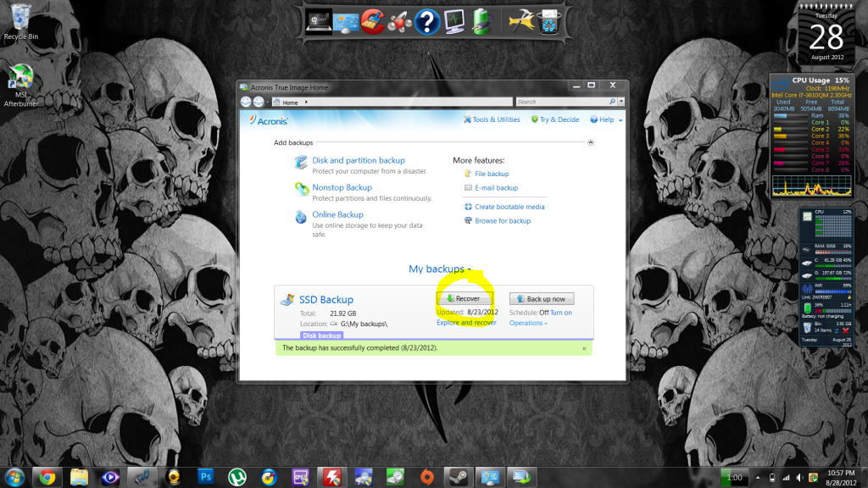Click the Acronis logo

click(x=269, y=120)
